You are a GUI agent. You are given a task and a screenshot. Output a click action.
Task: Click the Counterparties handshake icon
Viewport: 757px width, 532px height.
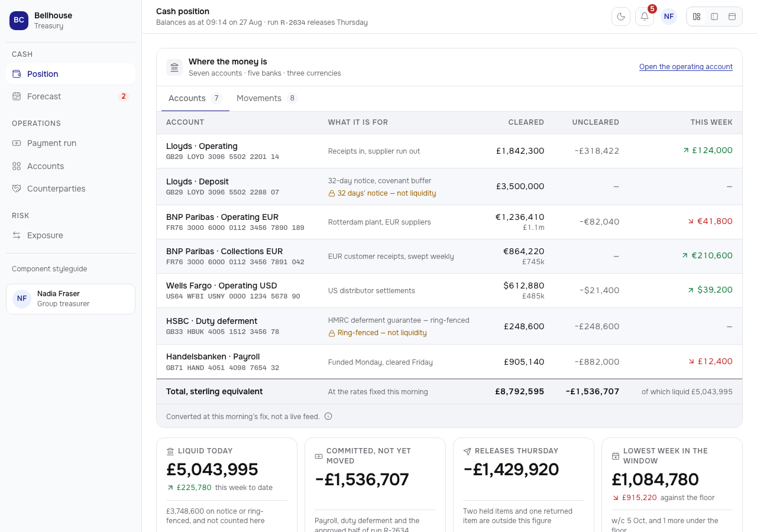(x=17, y=189)
